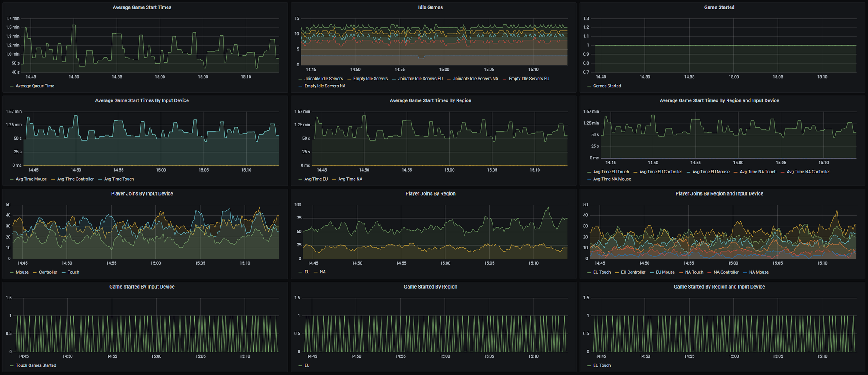868x375 pixels.
Task: Toggle NA Controller legend entry
Action: click(x=726, y=272)
